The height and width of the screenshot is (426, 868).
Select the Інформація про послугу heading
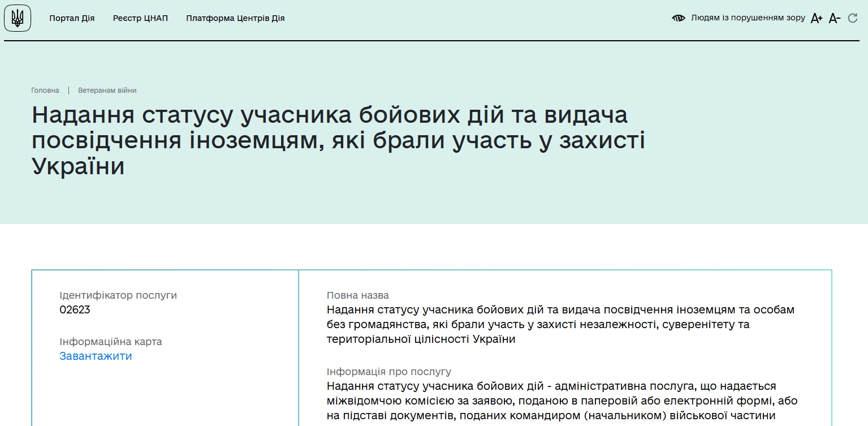[389, 371]
